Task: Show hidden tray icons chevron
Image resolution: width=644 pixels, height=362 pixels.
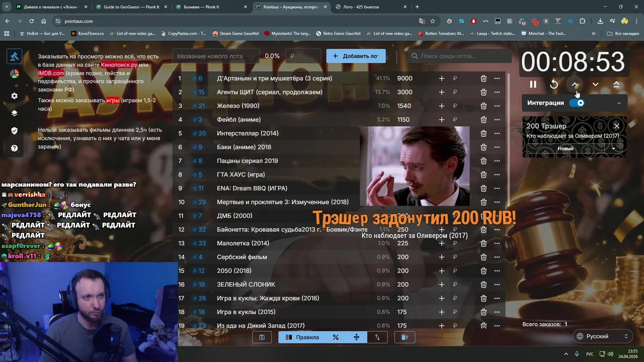Action: [566, 354]
